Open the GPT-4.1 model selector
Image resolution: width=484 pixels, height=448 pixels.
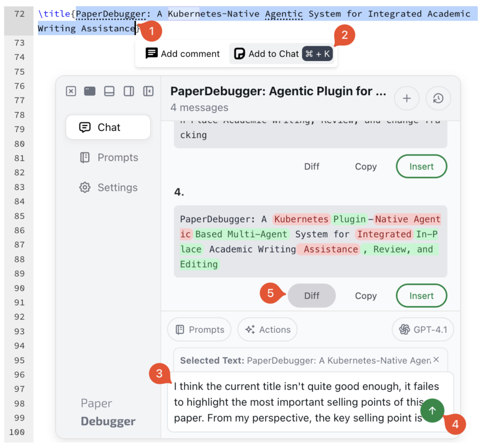422,329
